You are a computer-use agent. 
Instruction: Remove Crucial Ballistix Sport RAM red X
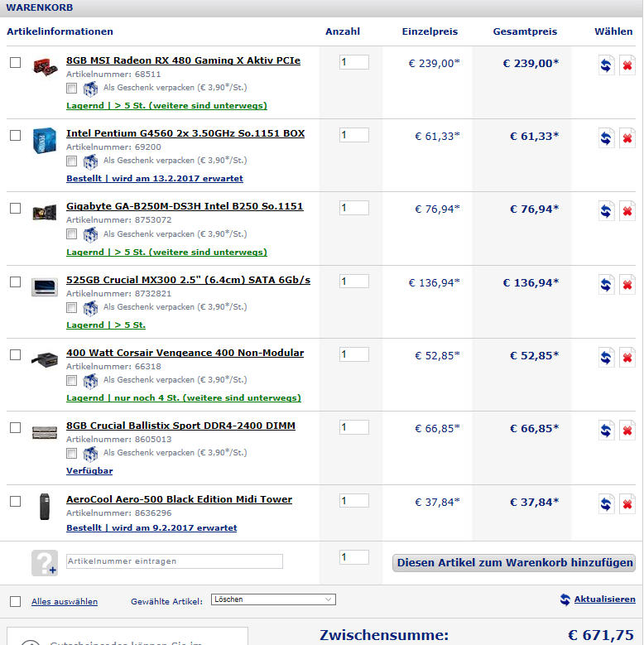click(x=627, y=431)
